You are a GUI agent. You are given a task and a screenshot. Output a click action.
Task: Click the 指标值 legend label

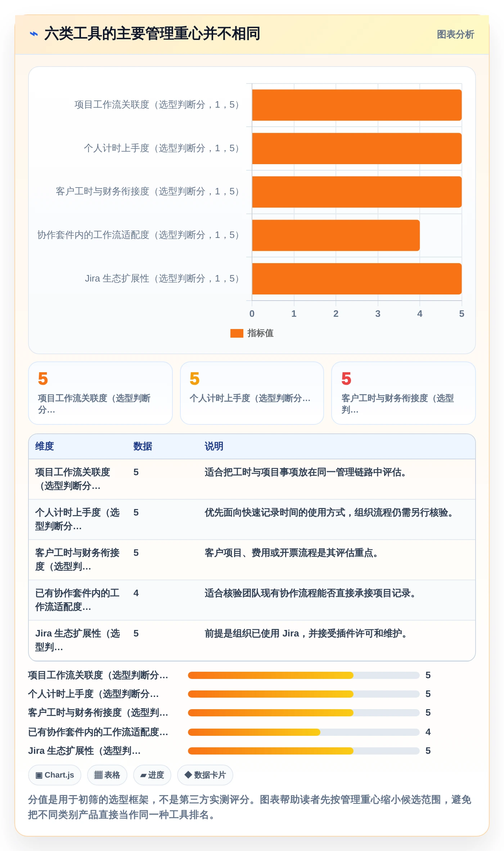(261, 333)
